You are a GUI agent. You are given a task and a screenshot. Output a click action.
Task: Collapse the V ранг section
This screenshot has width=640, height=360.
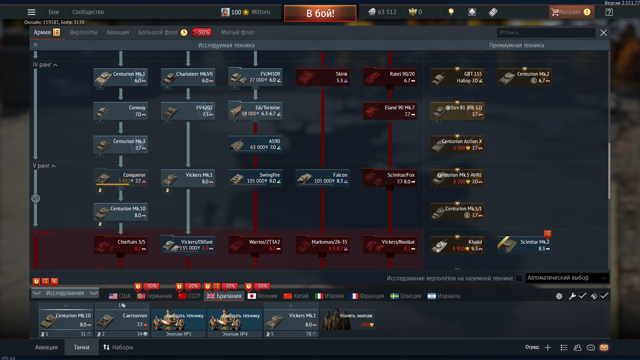click(44, 166)
